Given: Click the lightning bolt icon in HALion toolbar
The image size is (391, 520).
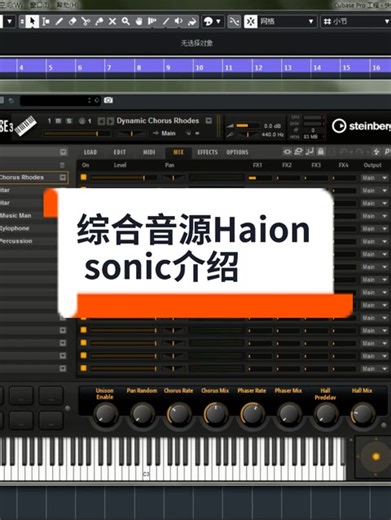Looking at the screenshot, I should tap(376, 152).
